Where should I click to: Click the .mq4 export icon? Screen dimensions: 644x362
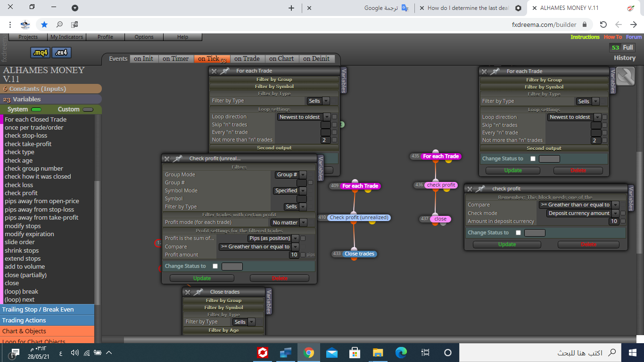click(x=40, y=52)
